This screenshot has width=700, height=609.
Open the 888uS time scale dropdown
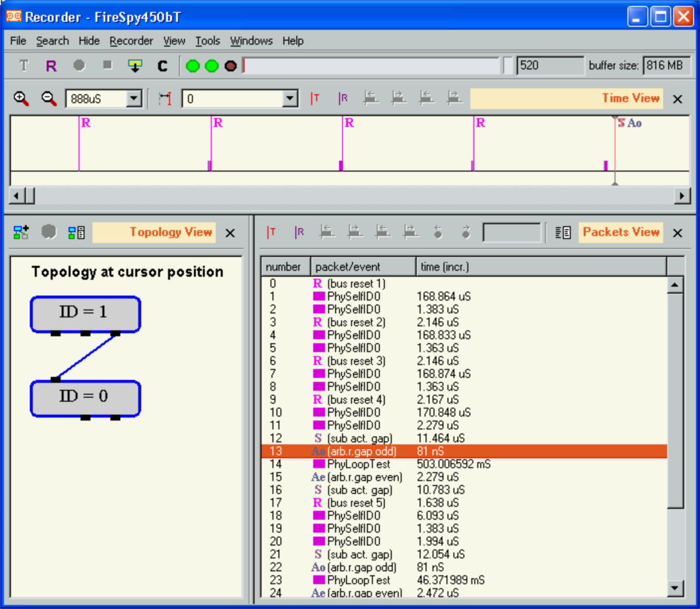134,99
